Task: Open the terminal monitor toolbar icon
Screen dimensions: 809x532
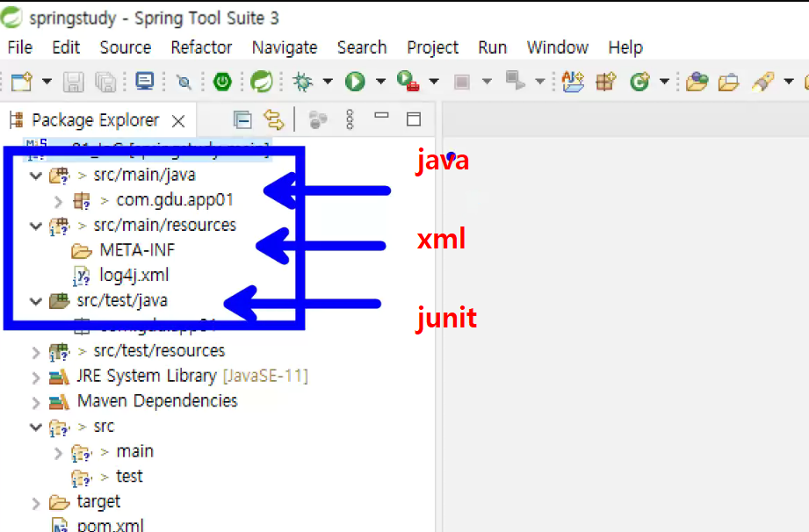Action: [x=144, y=82]
